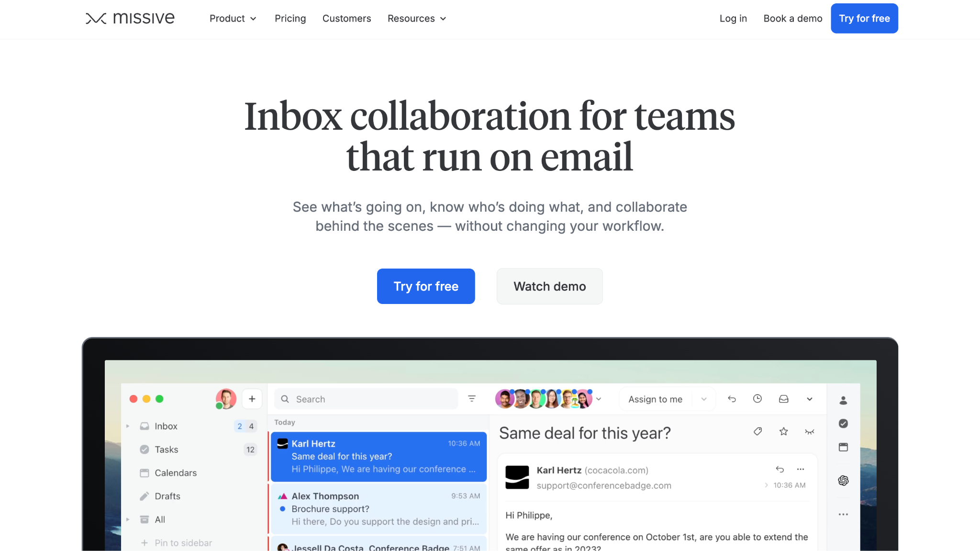This screenshot has height=551, width=980.
Task: Click the Tasks count 12 badge
Action: [x=250, y=450]
